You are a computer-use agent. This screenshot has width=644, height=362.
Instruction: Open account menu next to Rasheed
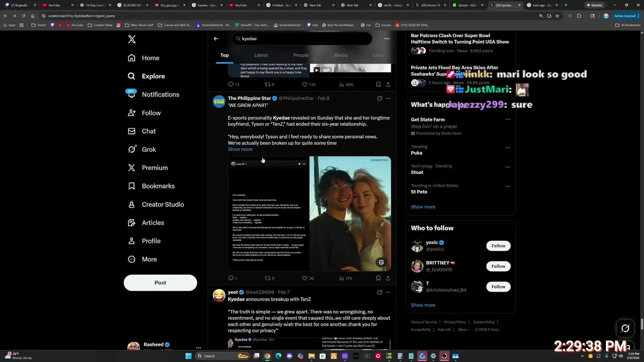[198, 347]
